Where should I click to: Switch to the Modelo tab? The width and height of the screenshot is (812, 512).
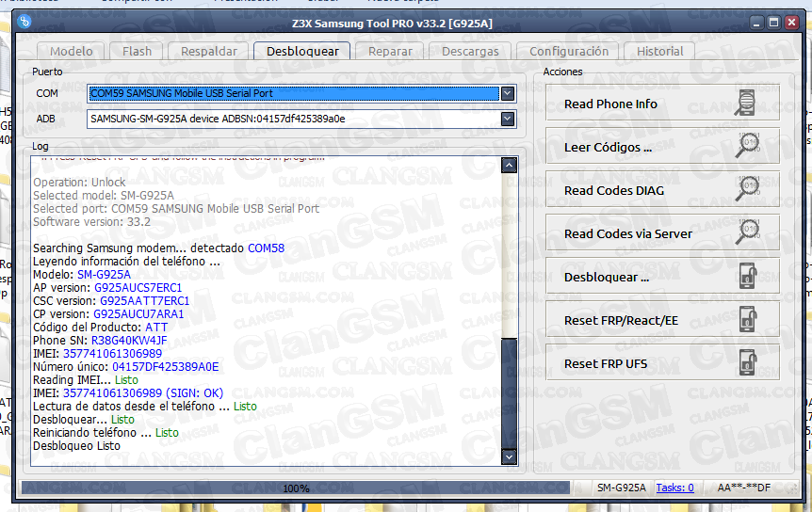pos(71,51)
